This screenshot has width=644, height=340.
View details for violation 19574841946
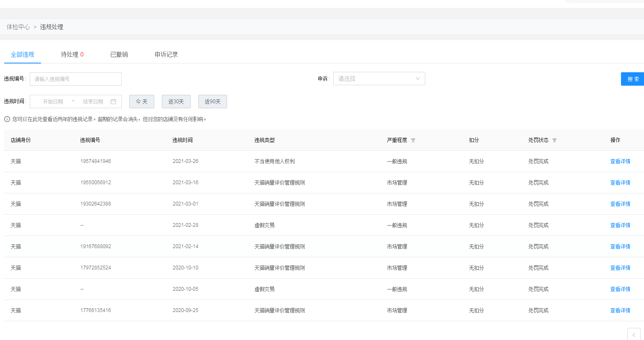pos(620,161)
